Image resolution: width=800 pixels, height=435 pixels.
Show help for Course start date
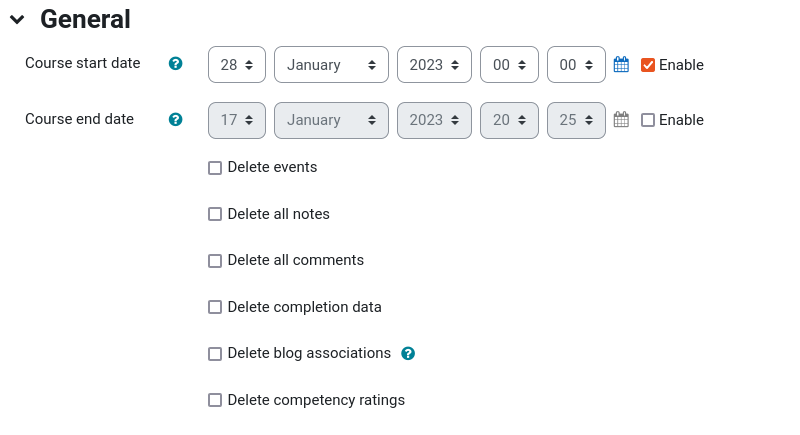point(176,64)
